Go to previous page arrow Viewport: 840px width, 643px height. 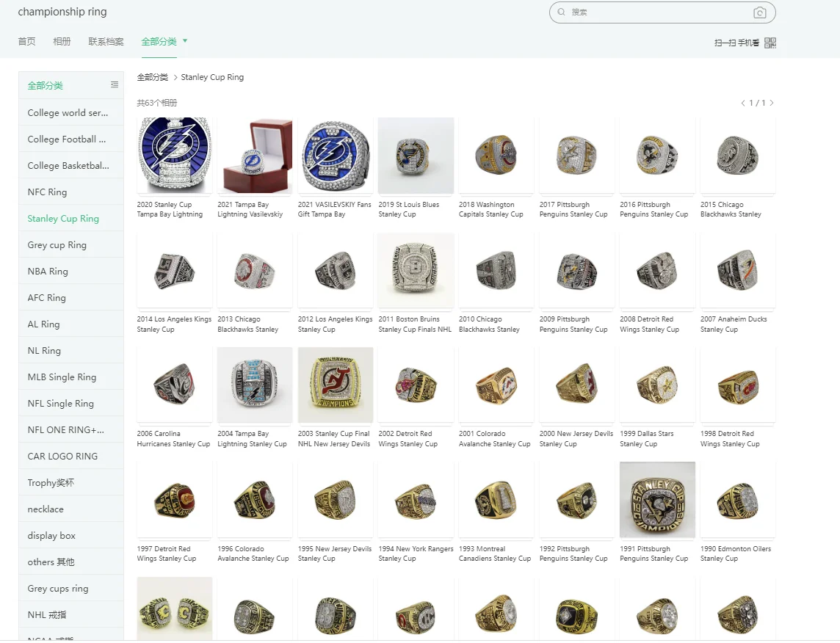pyautogui.click(x=743, y=103)
